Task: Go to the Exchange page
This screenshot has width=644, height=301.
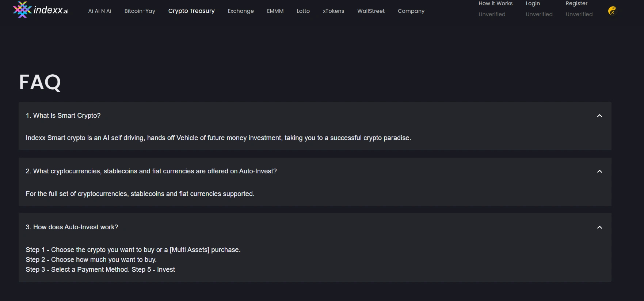Action: (241, 11)
